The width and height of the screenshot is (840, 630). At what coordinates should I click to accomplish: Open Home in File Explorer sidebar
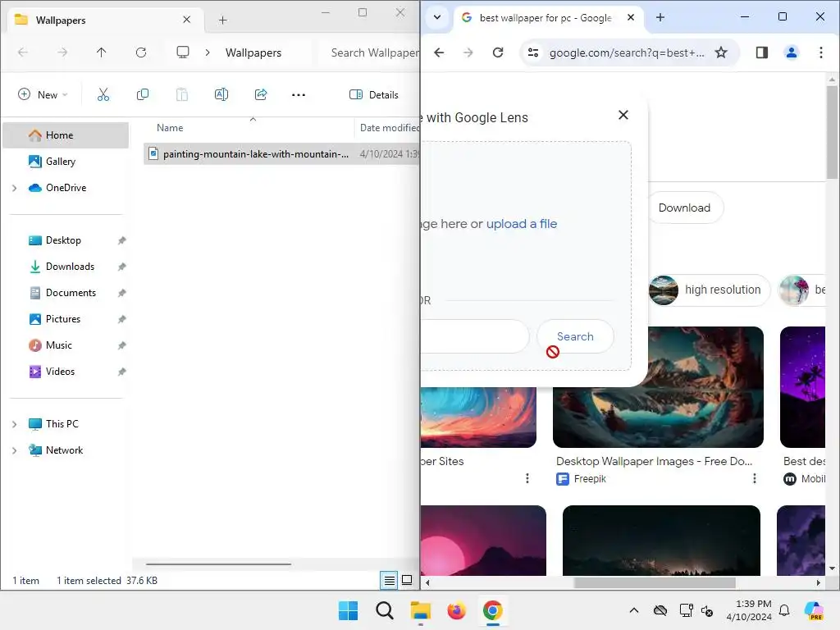(66, 135)
